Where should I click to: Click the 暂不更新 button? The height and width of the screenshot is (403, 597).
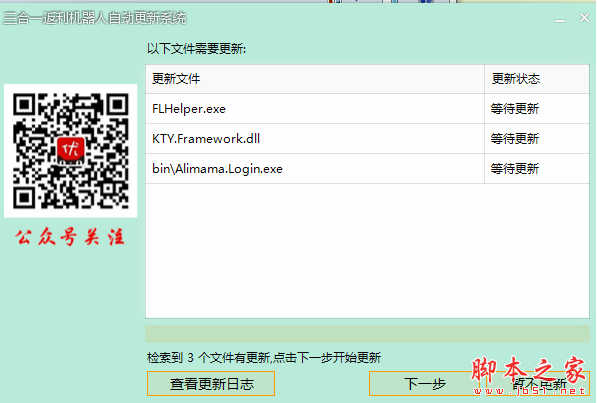coord(539,384)
